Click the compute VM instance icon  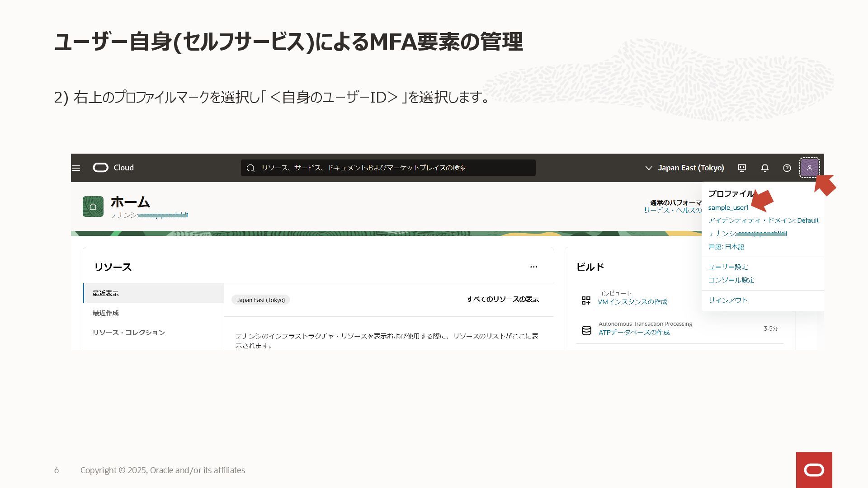click(586, 300)
